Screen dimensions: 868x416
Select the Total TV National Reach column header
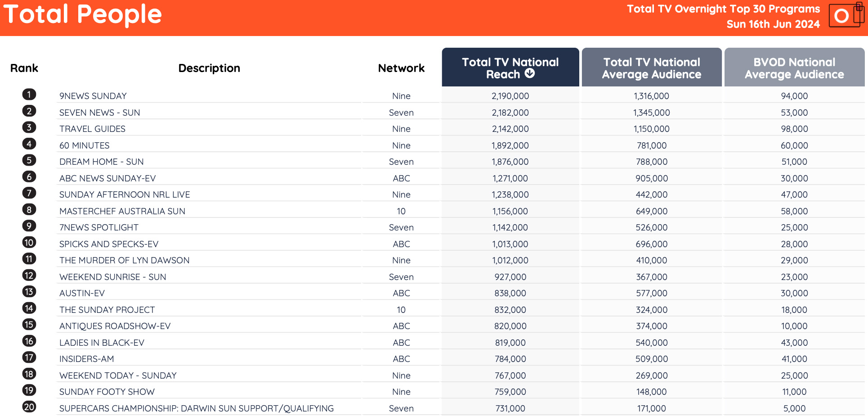click(x=510, y=68)
